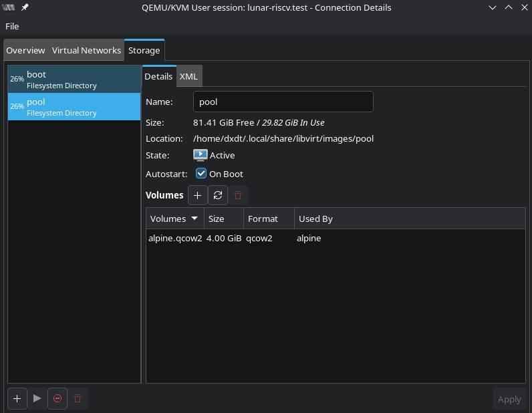This screenshot has height=413, width=532.
Task: Select the boot storage pool
Action: click(x=74, y=80)
